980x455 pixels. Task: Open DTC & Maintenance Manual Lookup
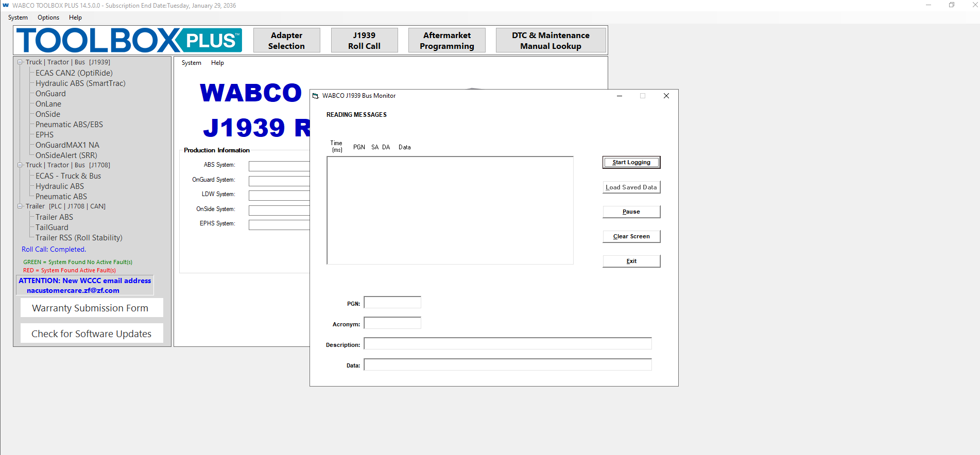pos(551,40)
